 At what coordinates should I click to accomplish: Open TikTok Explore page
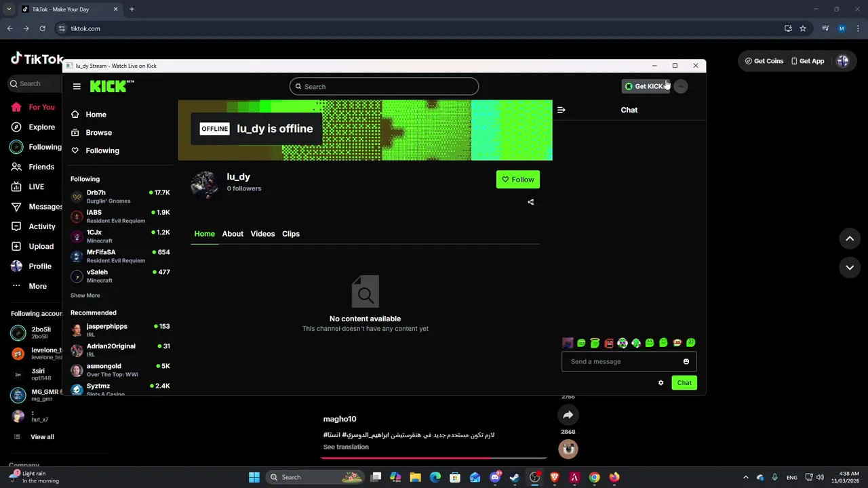point(34,127)
